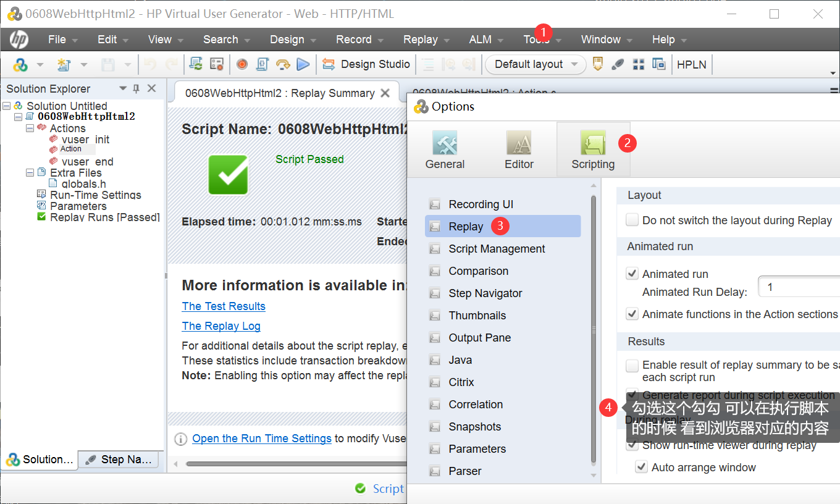
Task: Open the toolbar overflow arrow at toolbar end
Action: 833,73
